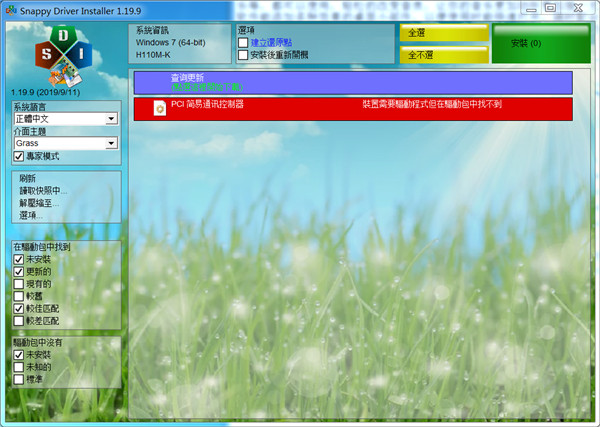Check the 標準 filter box

click(x=19, y=380)
